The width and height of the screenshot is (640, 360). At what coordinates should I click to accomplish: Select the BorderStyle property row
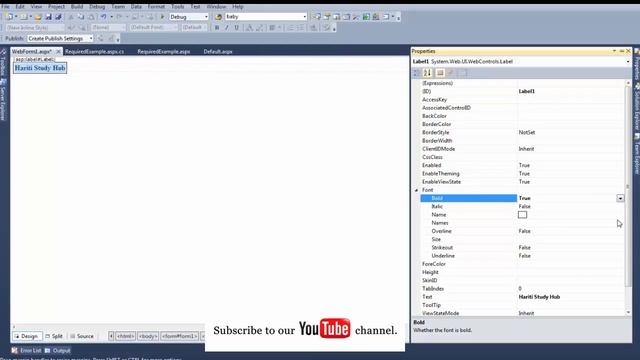click(522, 133)
